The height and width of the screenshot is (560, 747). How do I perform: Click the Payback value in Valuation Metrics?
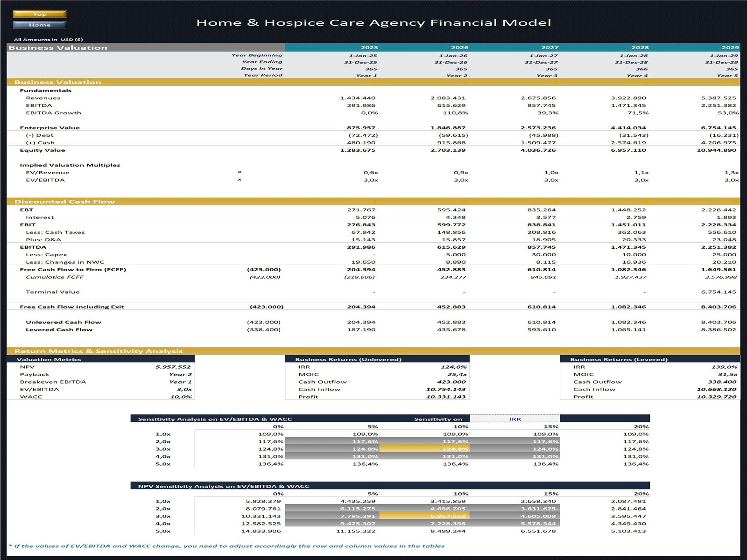180,374
